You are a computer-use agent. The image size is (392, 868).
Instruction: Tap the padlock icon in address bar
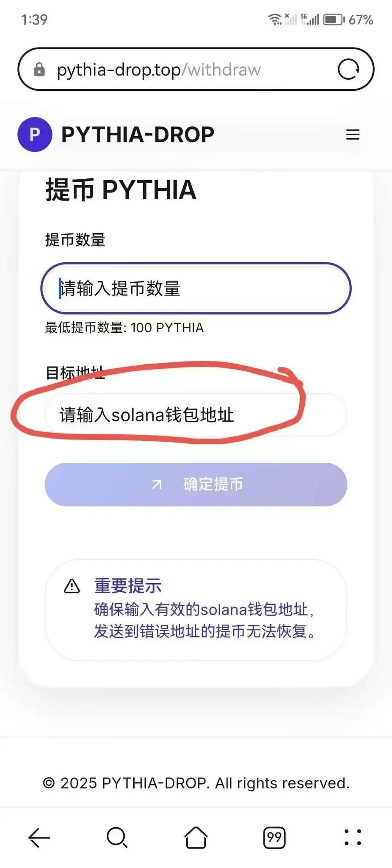(39, 69)
